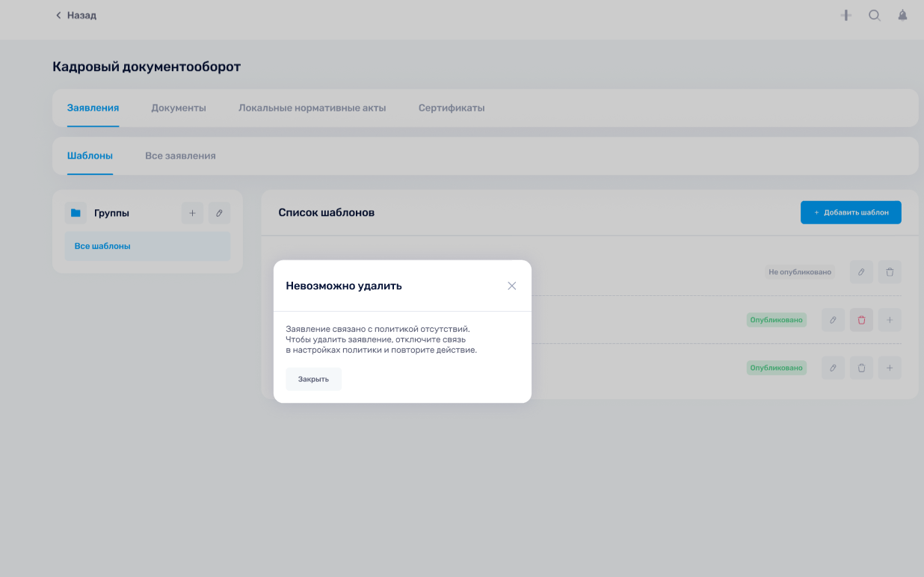Edit the second template row with the pencil
924x577 pixels.
tap(833, 320)
